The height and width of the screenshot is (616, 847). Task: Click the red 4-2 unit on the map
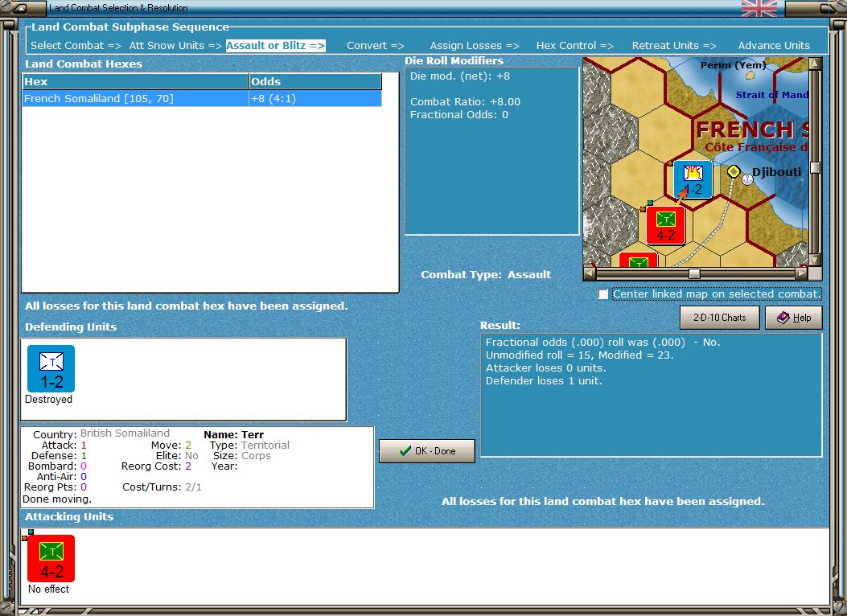click(x=665, y=225)
